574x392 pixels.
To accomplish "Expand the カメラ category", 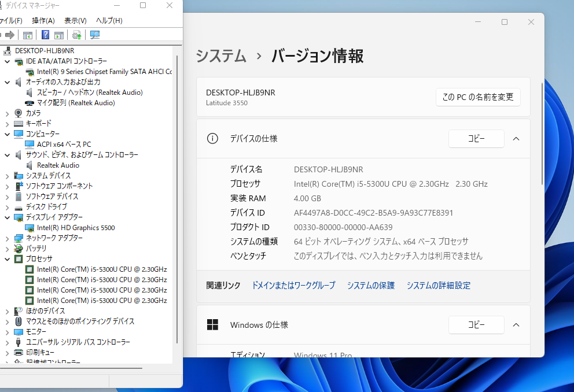I will [x=7, y=114].
